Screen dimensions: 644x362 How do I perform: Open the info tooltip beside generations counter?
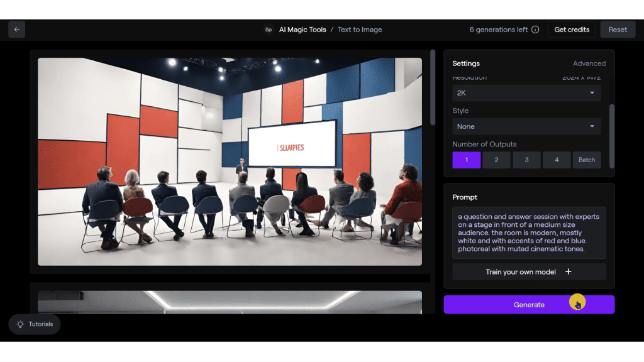coord(534,29)
